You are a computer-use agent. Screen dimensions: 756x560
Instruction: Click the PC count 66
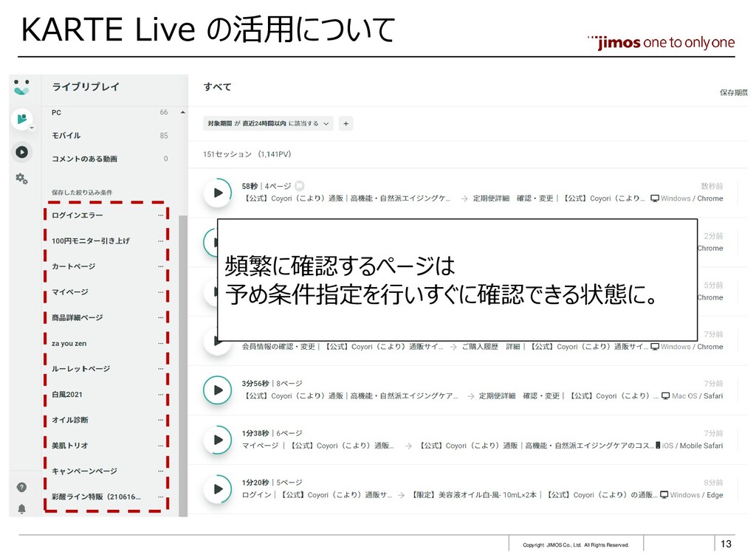164,112
